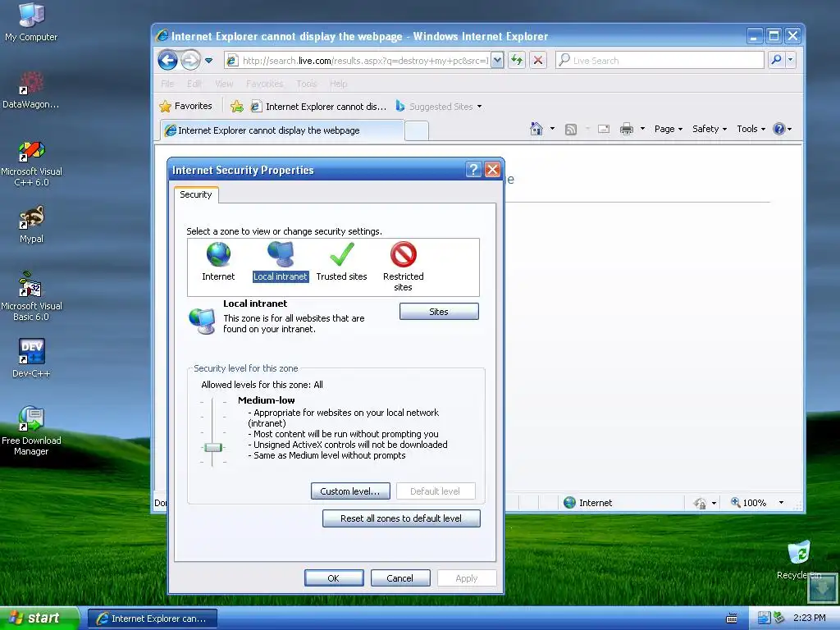Open the Favorites menu in menu bar
This screenshot has height=630, width=840.
point(265,84)
